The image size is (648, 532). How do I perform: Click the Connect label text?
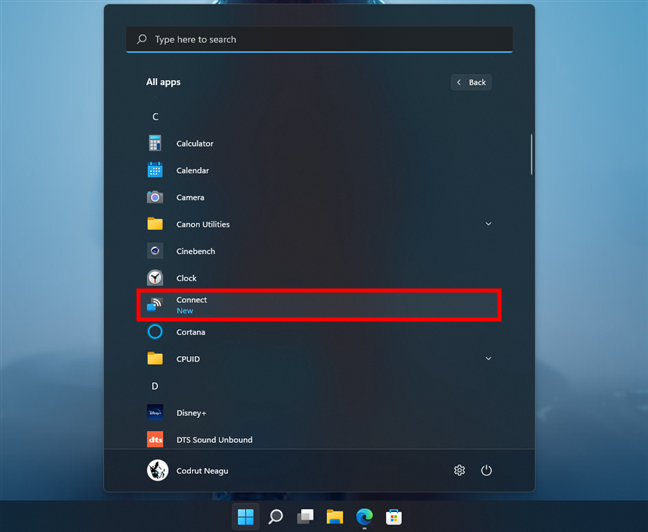pos(191,300)
